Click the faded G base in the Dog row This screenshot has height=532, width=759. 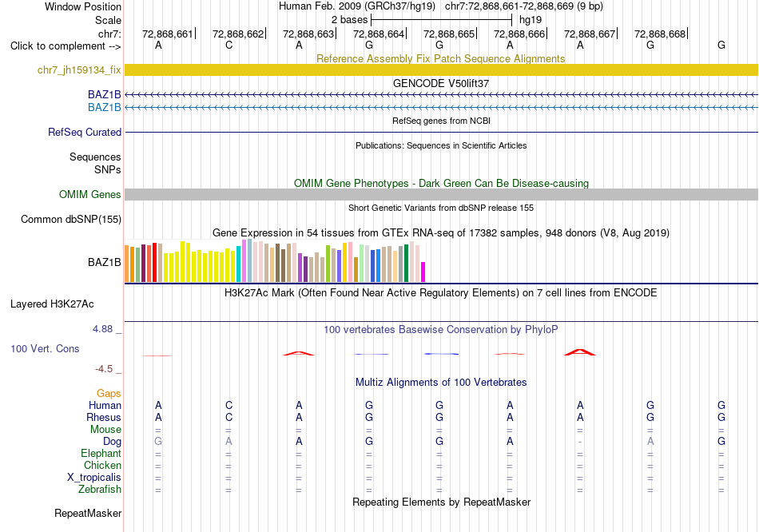tap(158, 441)
